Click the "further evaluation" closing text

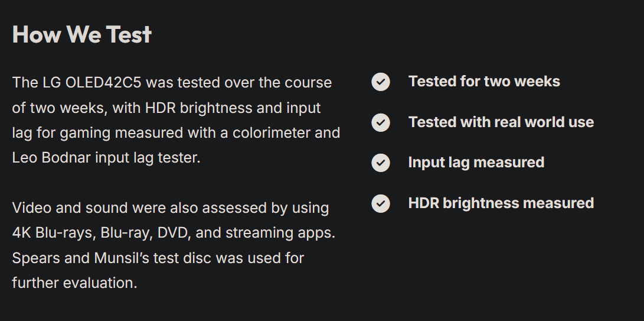coord(74,283)
